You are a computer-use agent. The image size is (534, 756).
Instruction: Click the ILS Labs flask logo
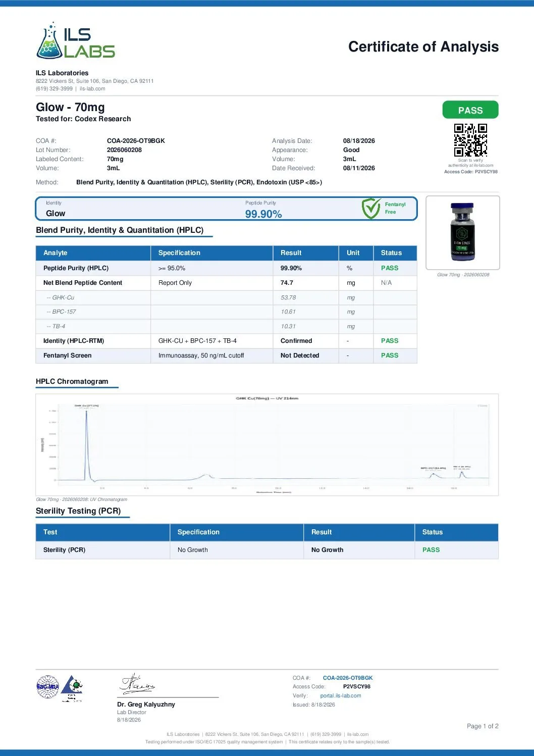point(75,40)
